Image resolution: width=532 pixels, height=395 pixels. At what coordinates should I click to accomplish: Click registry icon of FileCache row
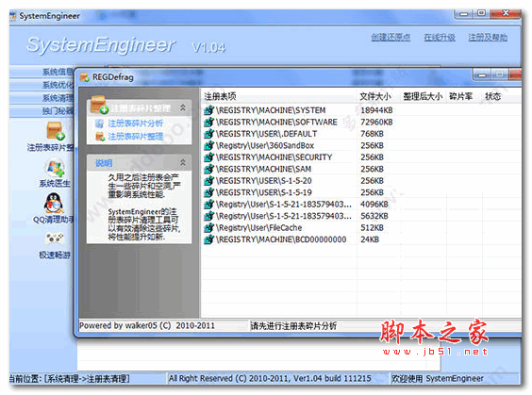209,227
